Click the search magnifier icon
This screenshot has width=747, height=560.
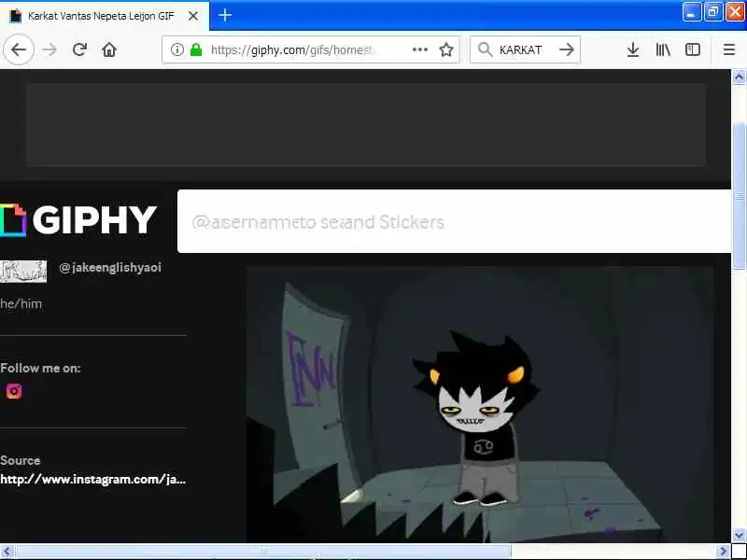tap(485, 49)
